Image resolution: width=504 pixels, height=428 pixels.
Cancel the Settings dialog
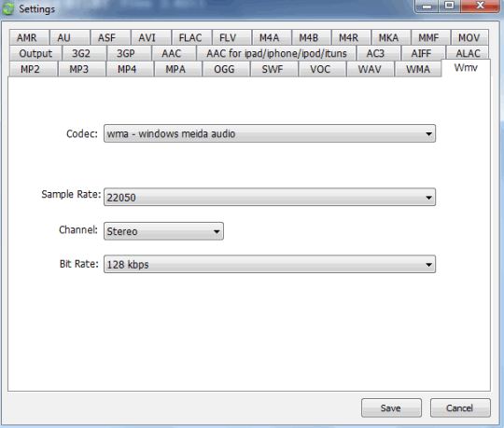pos(460,407)
